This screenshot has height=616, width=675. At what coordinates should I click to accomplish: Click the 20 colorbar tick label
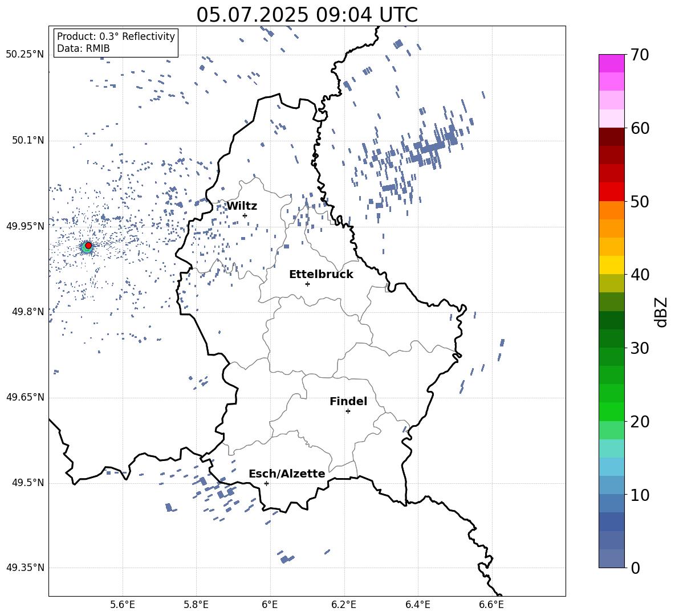[640, 422]
